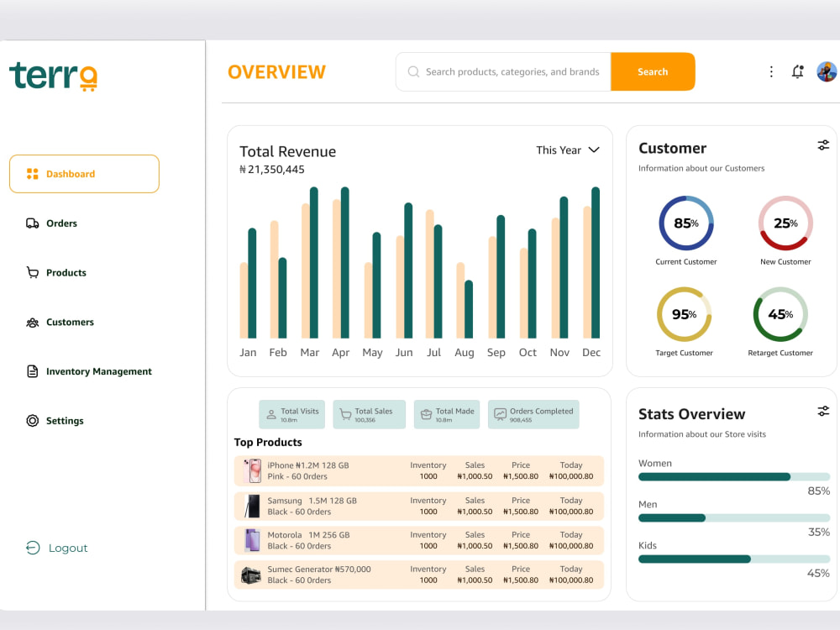Click the Kids 45% value

pyautogui.click(x=818, y=574)
